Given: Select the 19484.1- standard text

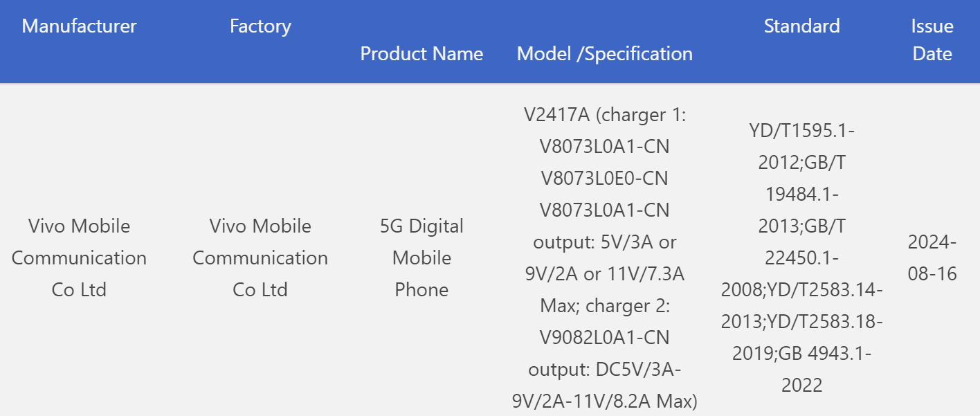Looking at the screenshot, I should click(801, 194).
